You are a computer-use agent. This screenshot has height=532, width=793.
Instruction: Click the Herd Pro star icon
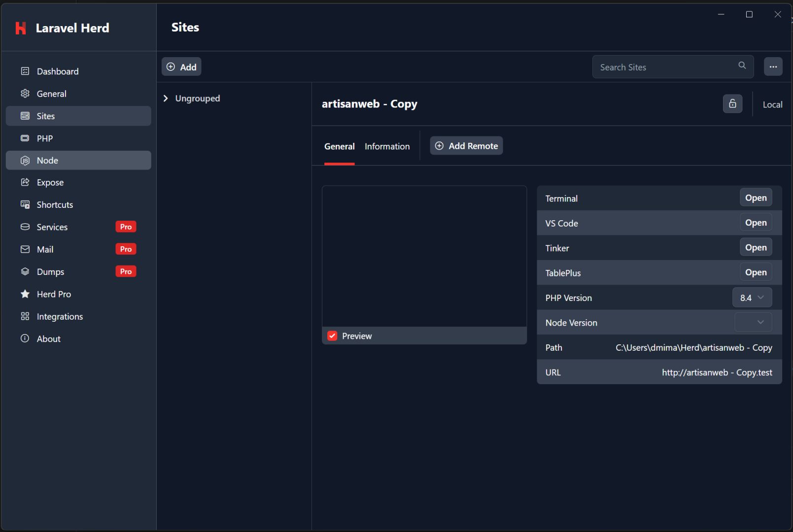[25, 294]
